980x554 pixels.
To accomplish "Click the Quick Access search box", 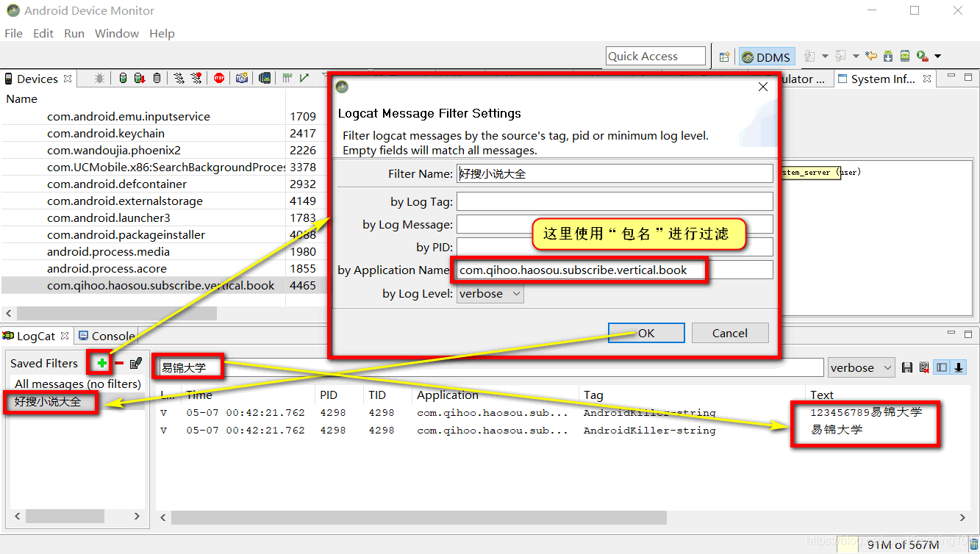I will click(656, 56).
